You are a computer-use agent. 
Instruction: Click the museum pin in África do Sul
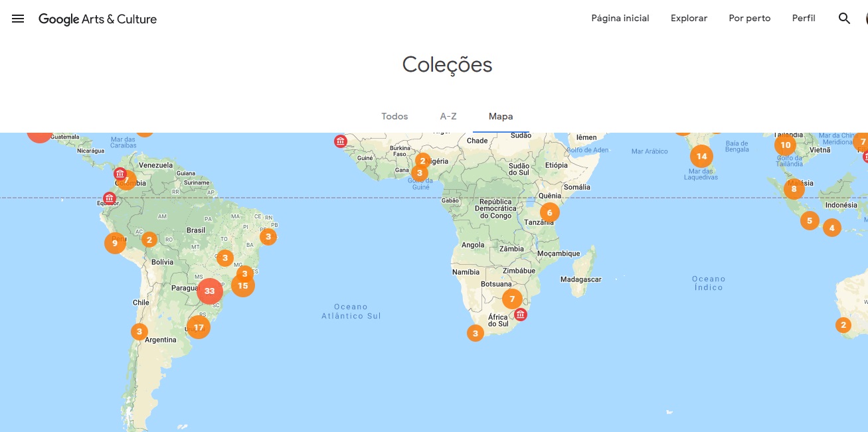[x=521, y=314]
